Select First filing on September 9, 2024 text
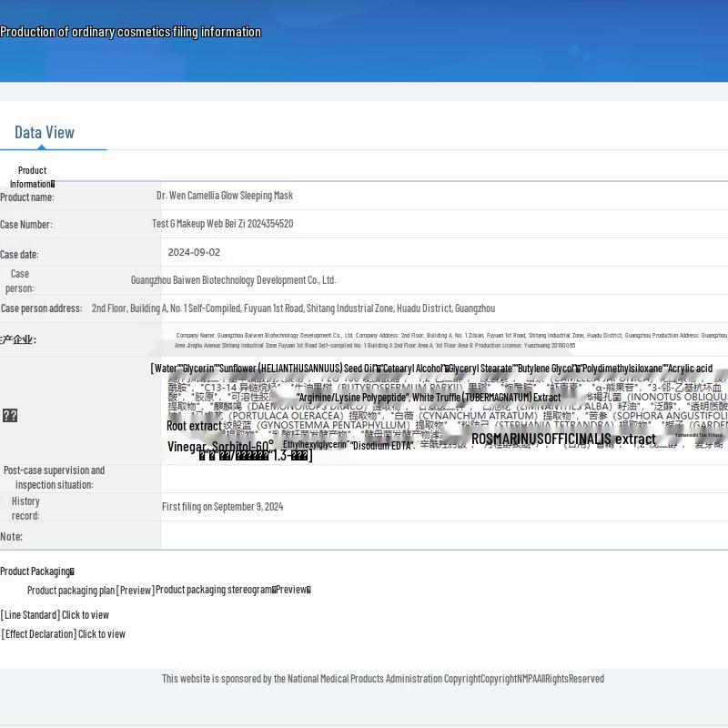 click(222, 507)
